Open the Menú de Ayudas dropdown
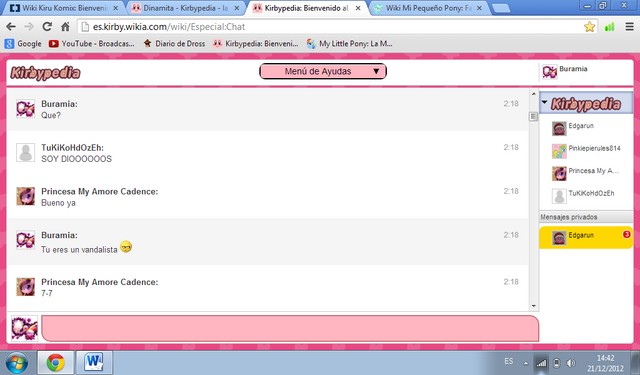The image size is (640, 375). 323,71
